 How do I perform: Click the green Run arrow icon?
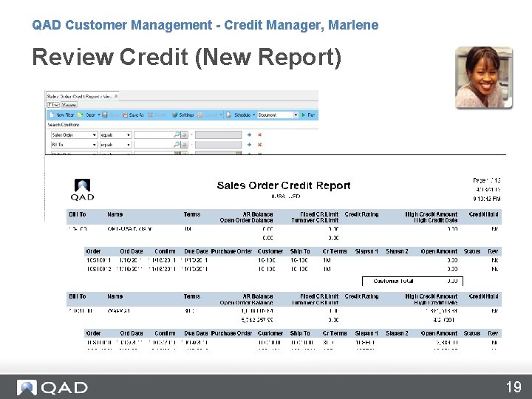click(x=304, y=115)
